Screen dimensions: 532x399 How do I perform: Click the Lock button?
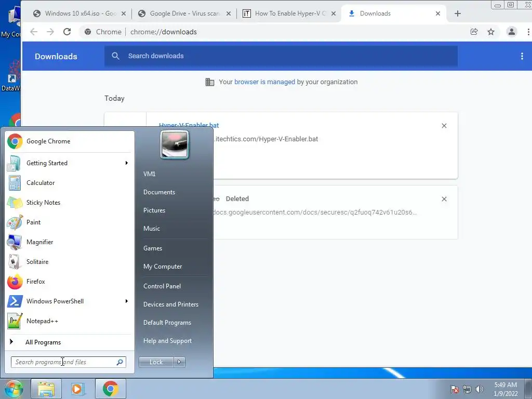[x=156, y=362]
